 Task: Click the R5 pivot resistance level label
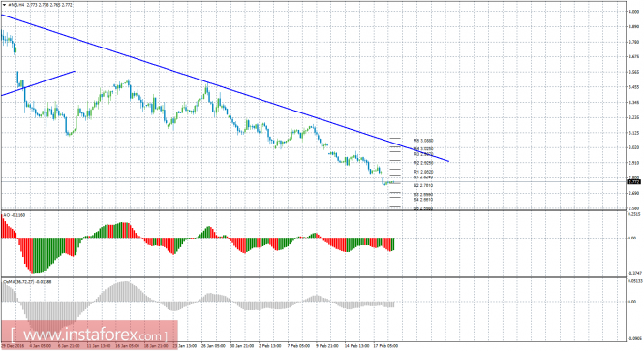click(x=423, y=141)
